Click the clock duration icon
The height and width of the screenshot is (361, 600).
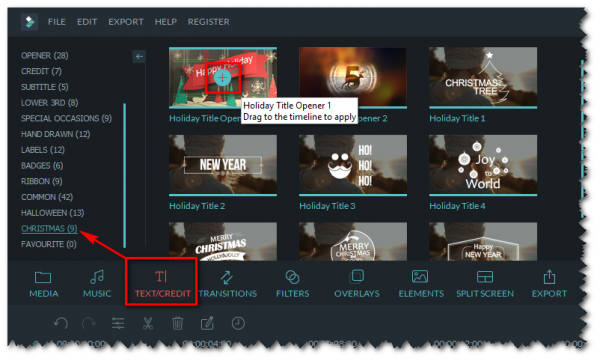tap(238, 323)
